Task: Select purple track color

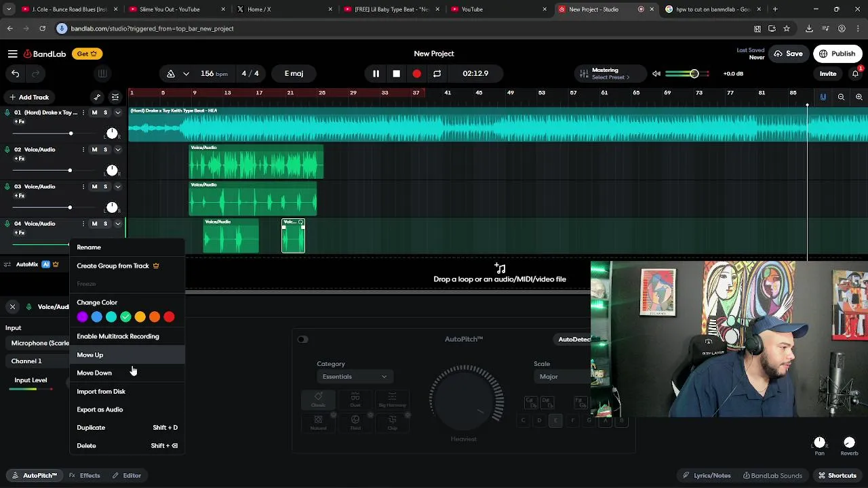Action: click(x=82, y=317)
